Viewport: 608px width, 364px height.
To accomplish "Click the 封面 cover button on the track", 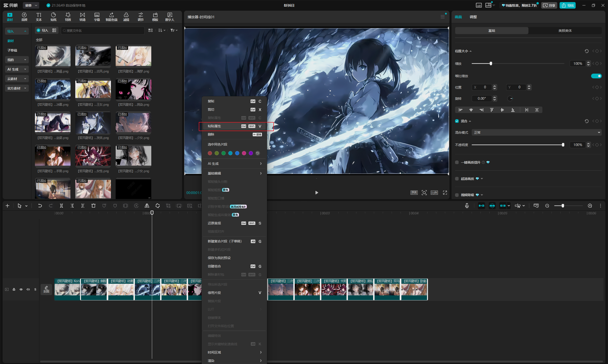I will (x=46, y=289).
